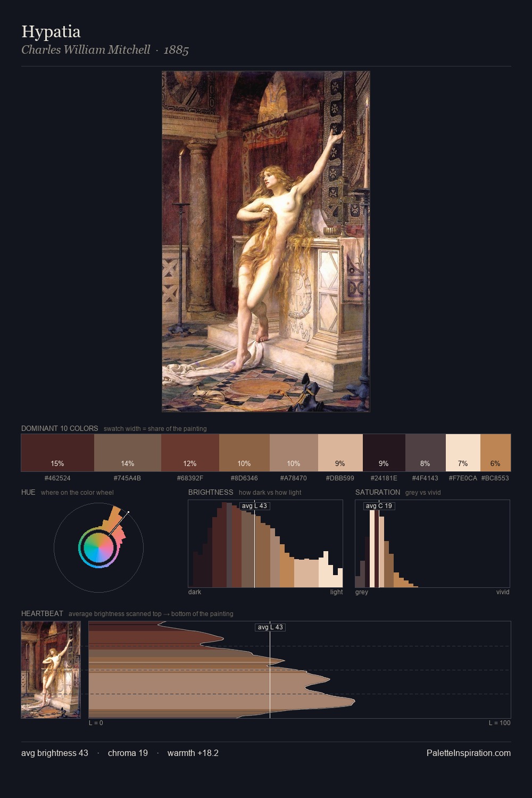The height and width of the screenshot is (798, 532).
Task: Click the SATURATION section heading
Action: pos(378,492)
